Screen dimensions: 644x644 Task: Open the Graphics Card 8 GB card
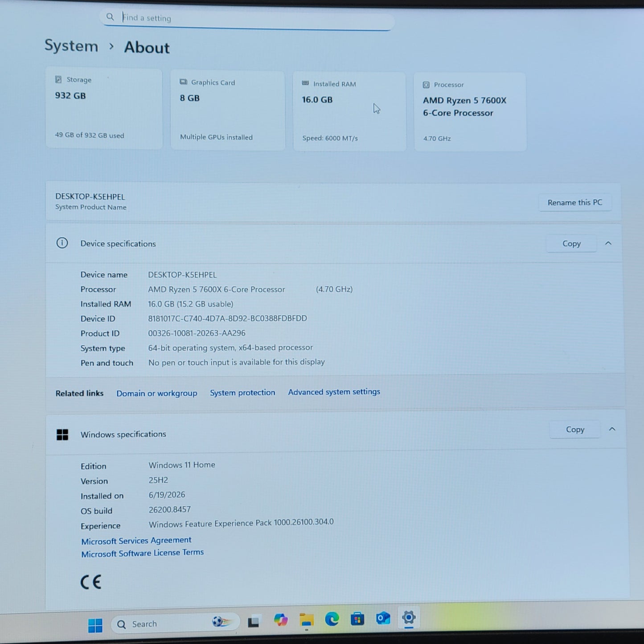(228, 110)
